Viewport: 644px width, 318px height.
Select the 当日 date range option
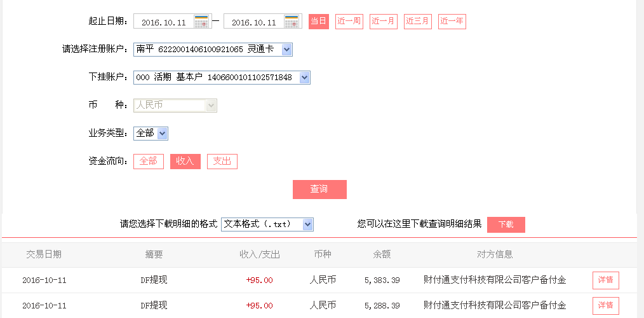(318, 21)
